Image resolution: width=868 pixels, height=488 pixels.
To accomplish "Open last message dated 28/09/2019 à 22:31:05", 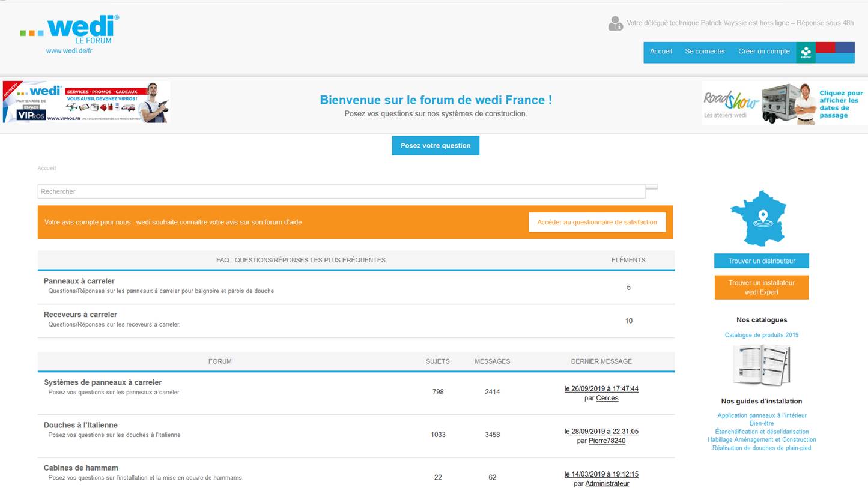I will pos(601,432).
